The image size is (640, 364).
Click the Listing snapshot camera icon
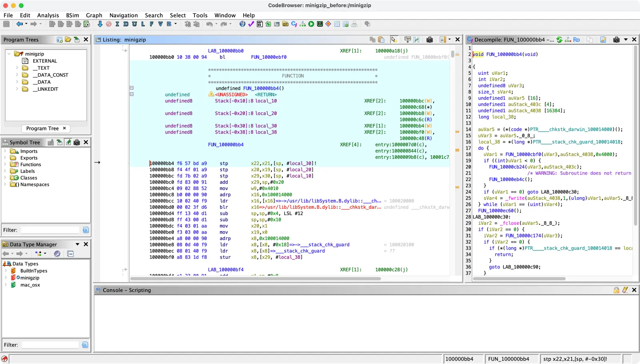click(x=430, y=40)
